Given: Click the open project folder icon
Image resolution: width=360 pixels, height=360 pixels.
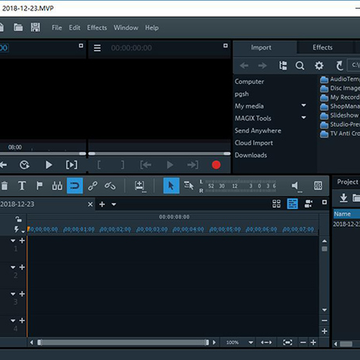Looking at the screenshot, I should tap(18, 27).
